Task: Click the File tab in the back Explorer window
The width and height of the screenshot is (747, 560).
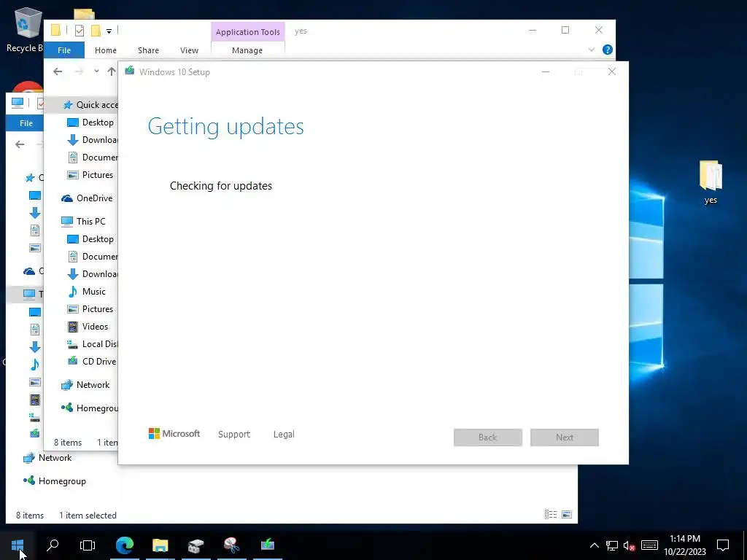Action: pyautogui.click(x=26, y=123)
